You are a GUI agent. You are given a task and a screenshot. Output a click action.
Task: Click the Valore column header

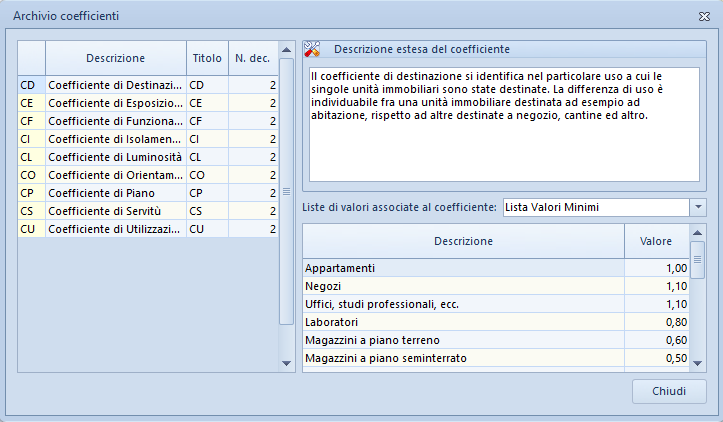pyautogui.click(x=656, y=241)
